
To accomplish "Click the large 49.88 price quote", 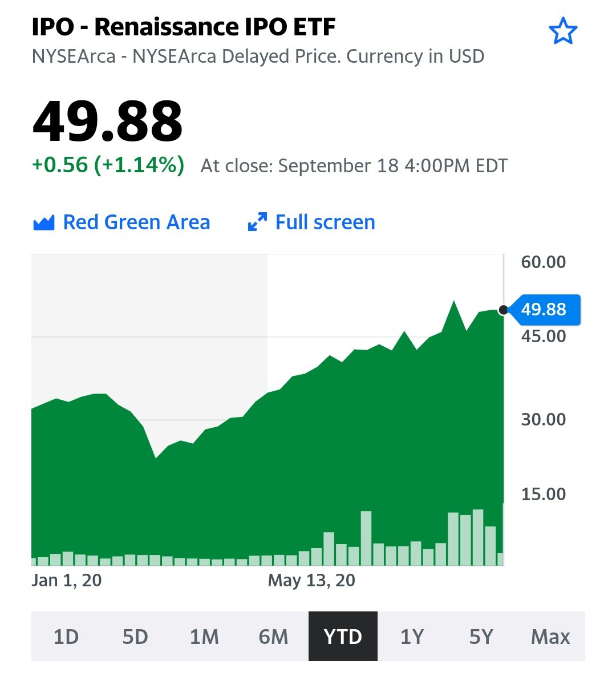I will [x=107, y=121].
